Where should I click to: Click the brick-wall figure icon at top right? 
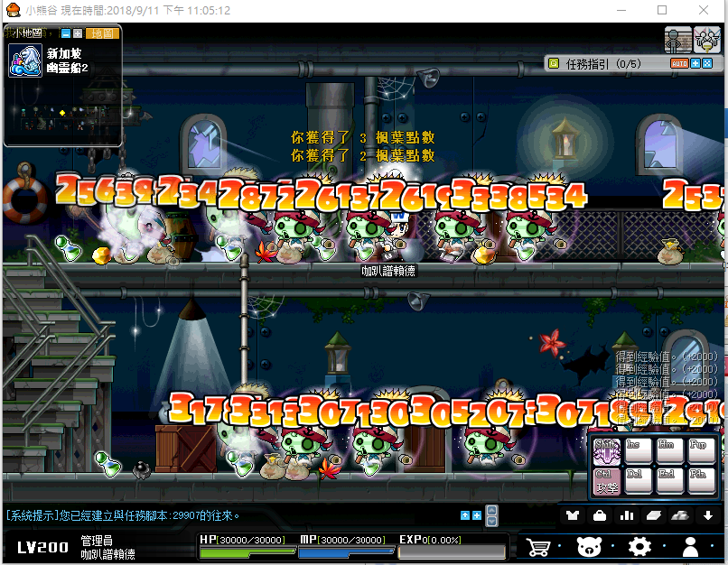pyautogui.click(x=677, y=40)
